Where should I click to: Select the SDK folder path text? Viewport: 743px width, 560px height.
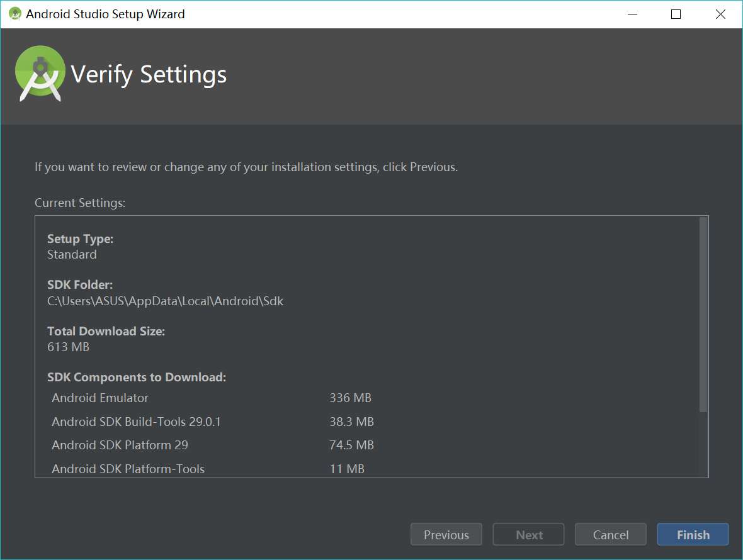(166, 301)
